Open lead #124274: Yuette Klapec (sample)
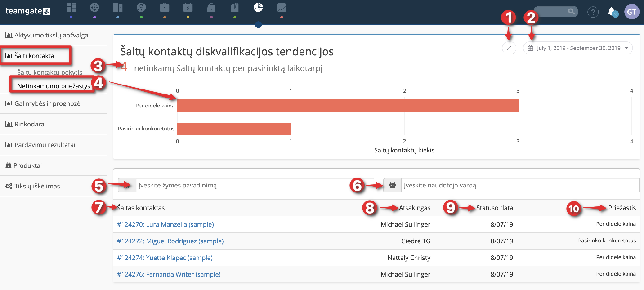Image resolution: width=644 pixels, height=290 pixels. 165,258
